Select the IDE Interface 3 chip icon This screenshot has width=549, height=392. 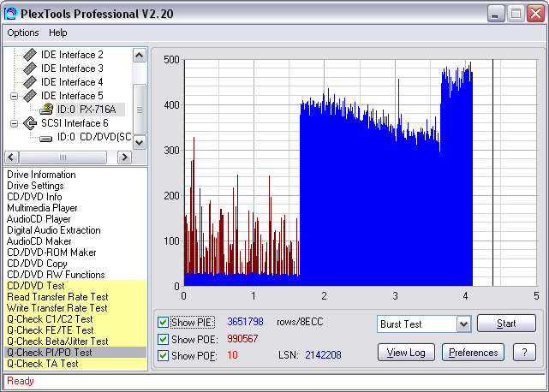pos(30,68)
